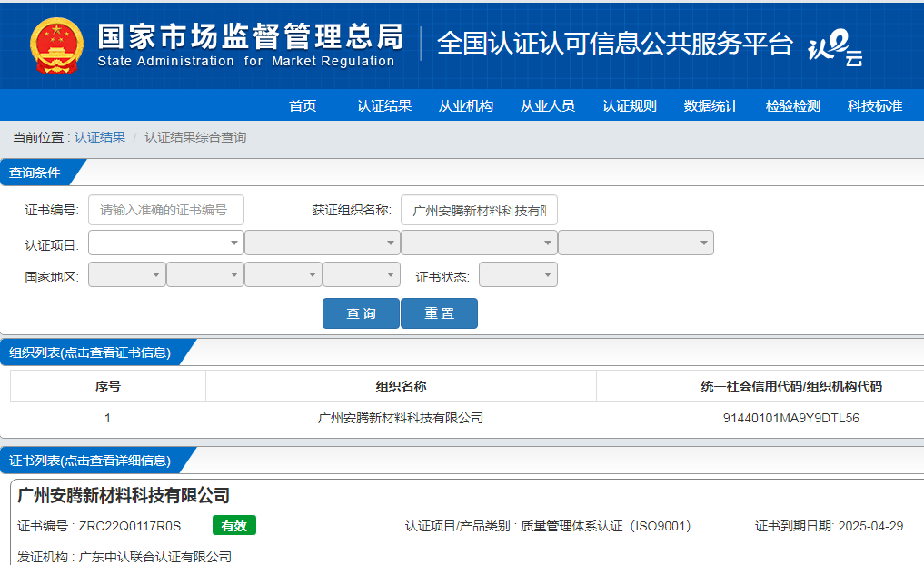
Task: Click certificate number ZRC22Q0117R0S
Action: 130,526
